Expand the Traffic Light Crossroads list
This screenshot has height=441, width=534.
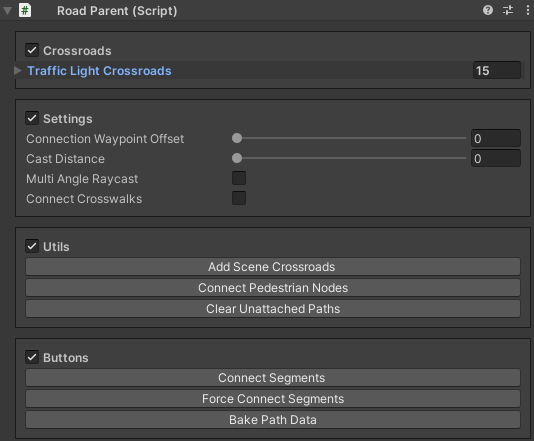click(18, 70)
